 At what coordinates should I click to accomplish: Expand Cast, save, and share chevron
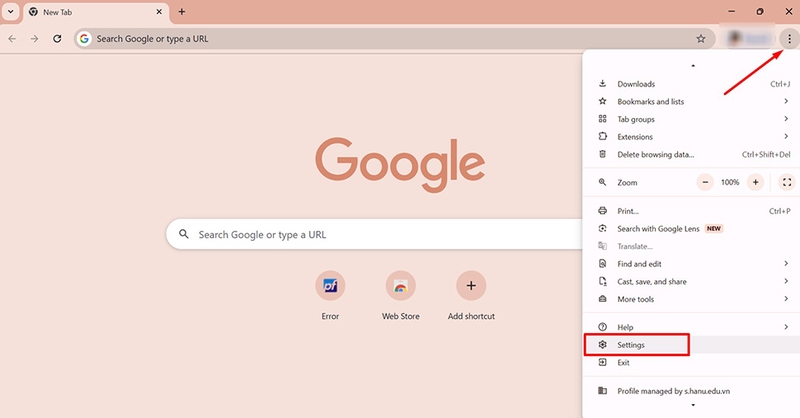tap(786, 281)
